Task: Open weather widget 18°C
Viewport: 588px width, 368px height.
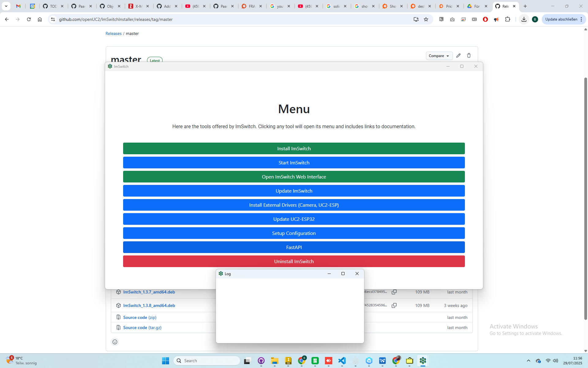Action: pyautogui.click(x=21, y=361)
